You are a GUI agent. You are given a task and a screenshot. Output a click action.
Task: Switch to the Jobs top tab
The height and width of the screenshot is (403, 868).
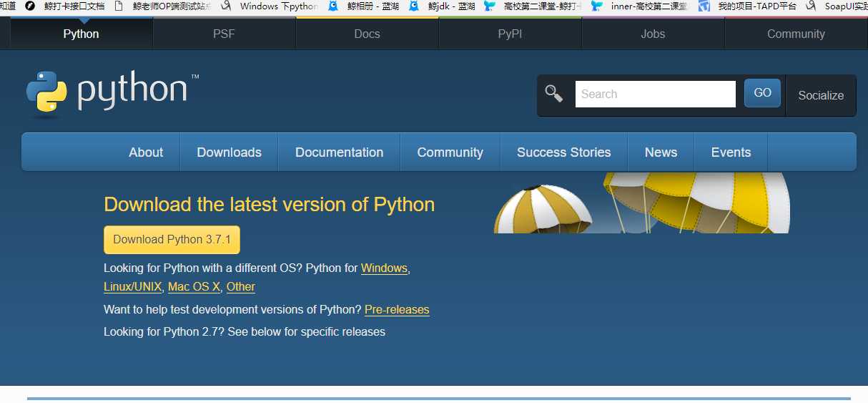(x=653, y=34)
